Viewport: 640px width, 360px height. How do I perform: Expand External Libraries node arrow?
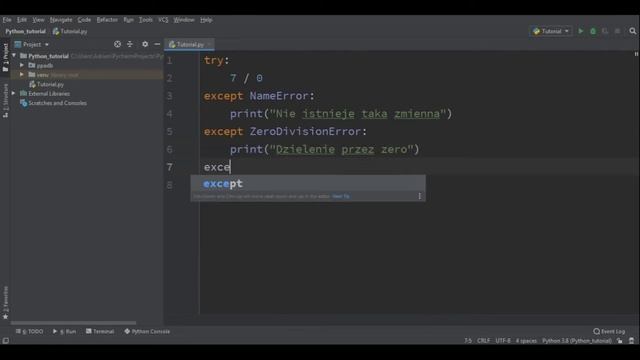coord(13,93)
